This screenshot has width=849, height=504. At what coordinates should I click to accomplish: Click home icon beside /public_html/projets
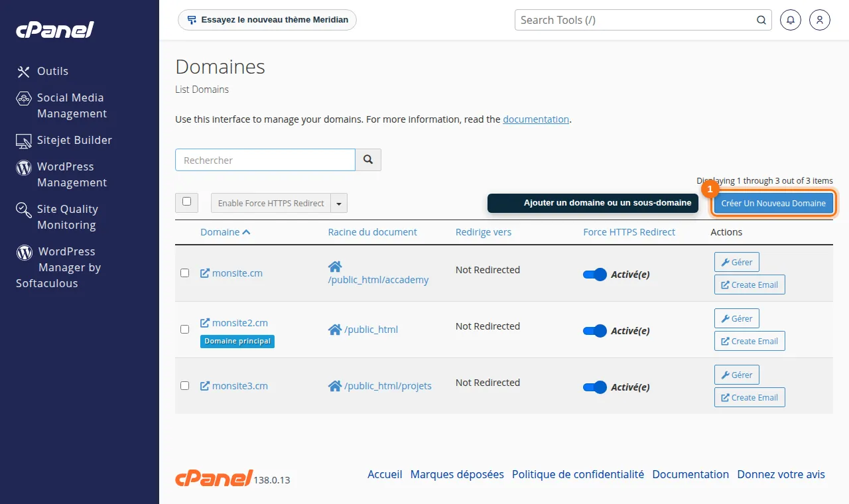coord(335,386)
